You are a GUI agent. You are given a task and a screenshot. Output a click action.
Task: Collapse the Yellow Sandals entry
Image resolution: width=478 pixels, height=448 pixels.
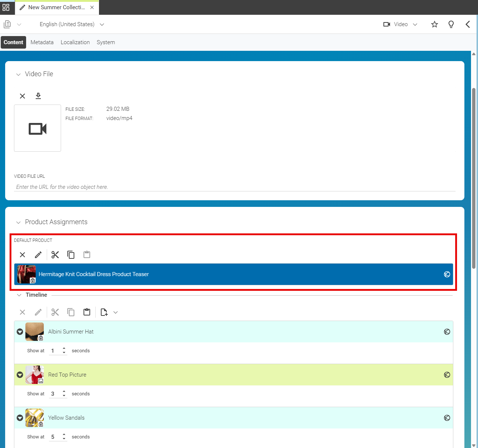pyautogui.click(x=20, y=418)
